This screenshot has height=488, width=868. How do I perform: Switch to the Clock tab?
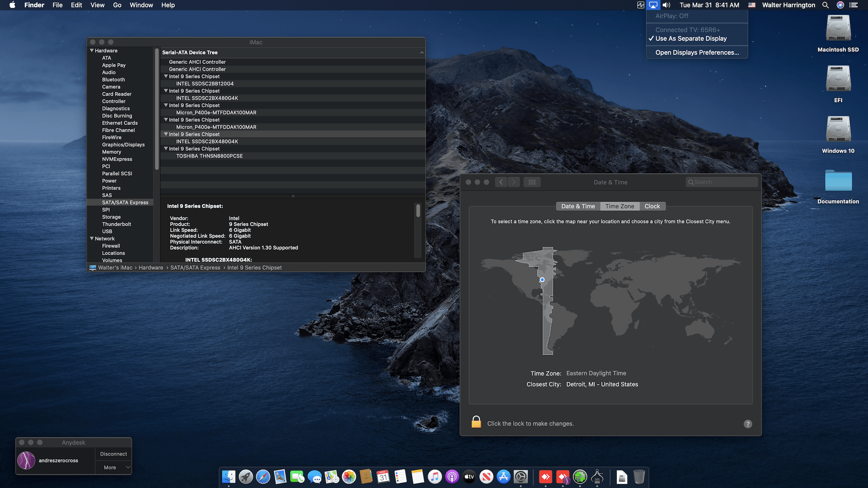(652, 206)
